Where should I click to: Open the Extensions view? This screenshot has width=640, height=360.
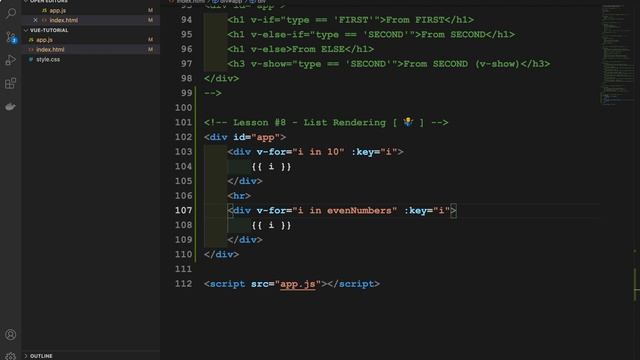(11, 83)
